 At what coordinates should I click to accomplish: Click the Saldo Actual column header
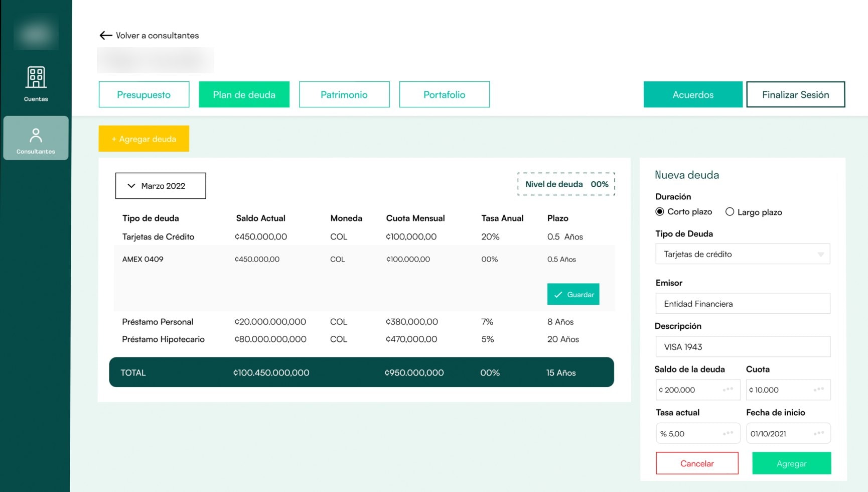pos(261,218)
